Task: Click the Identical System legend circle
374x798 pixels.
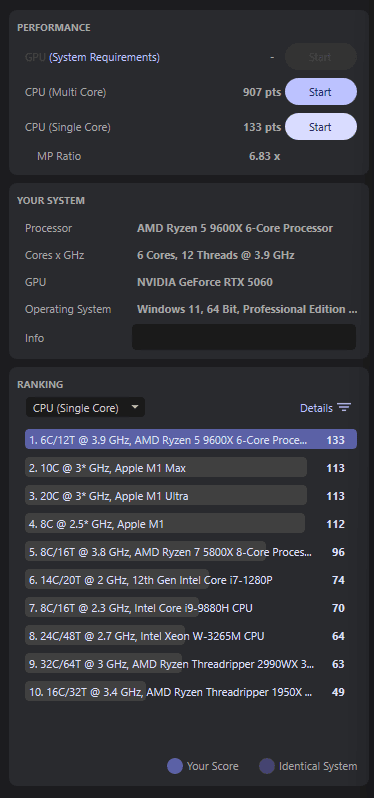Action: click(x=267, y=766)
